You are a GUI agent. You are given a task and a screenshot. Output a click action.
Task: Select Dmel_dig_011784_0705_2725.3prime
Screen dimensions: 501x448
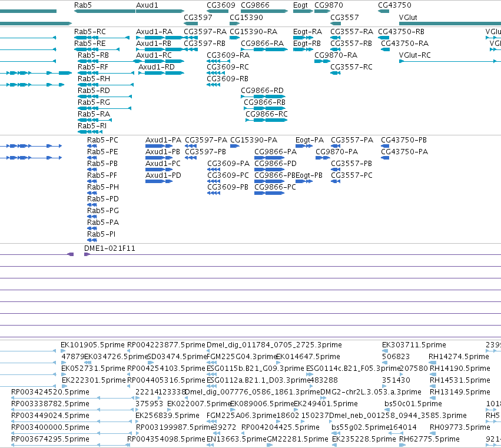[274, 345]
